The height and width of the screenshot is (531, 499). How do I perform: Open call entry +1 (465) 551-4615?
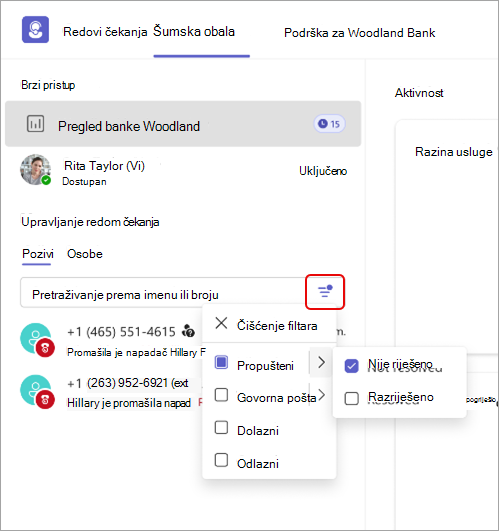(112, 340)
